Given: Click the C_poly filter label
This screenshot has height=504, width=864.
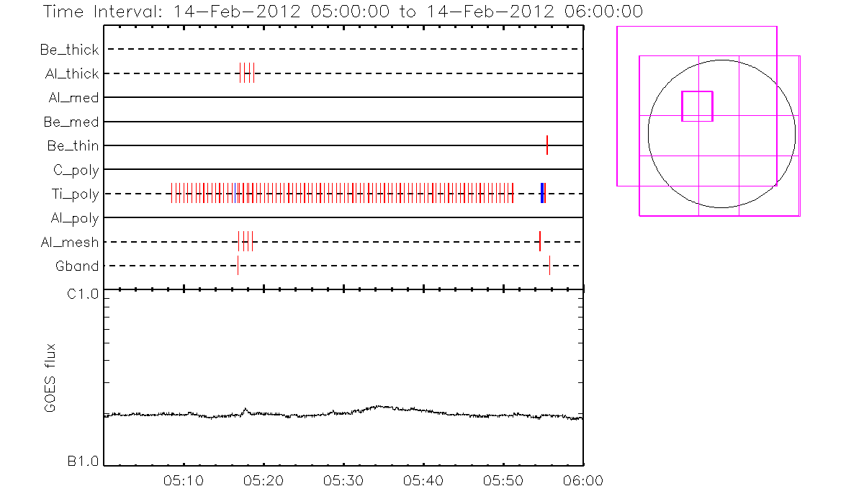Looking at the screenshot, I should click(76, 170).
